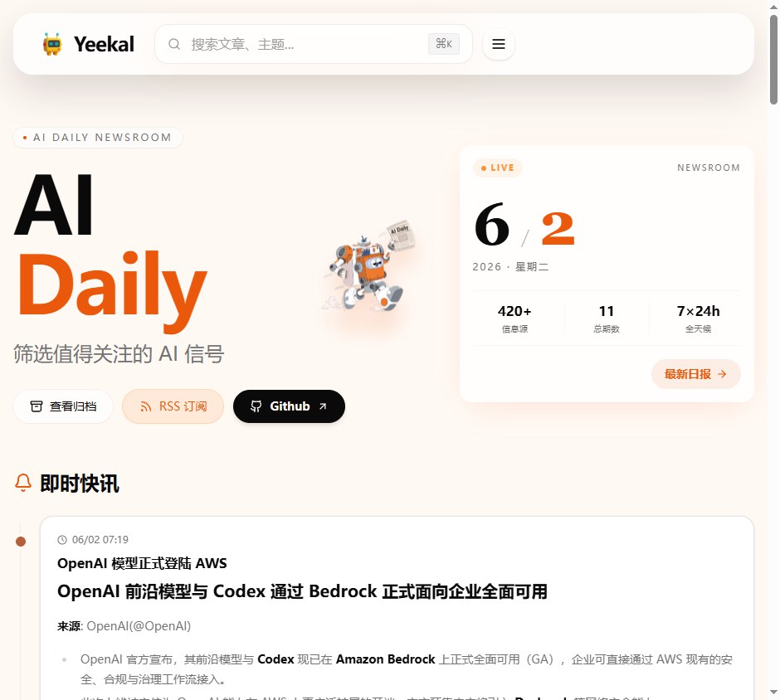Image resolution: width=780 pixels, height=700 pixels.
Task: Click the ⌘K shortcut badge
Action: (444, 44)
